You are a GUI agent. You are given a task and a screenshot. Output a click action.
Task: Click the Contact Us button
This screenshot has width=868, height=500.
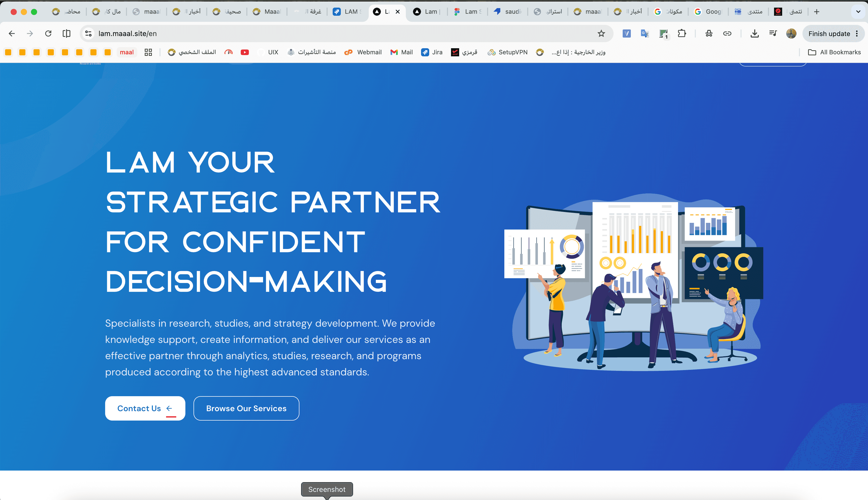point(145,408)
